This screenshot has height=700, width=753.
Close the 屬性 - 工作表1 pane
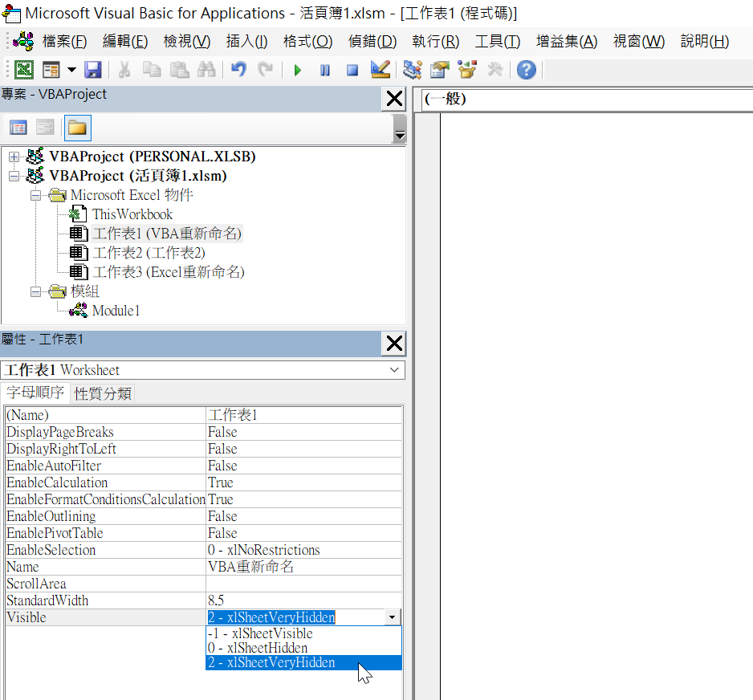[394, 344]
